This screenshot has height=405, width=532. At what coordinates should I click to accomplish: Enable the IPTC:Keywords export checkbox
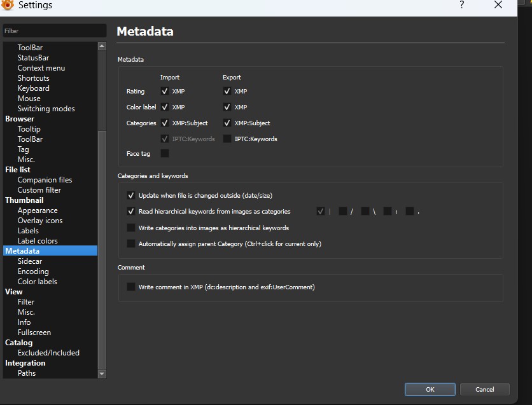pos(227,139)
